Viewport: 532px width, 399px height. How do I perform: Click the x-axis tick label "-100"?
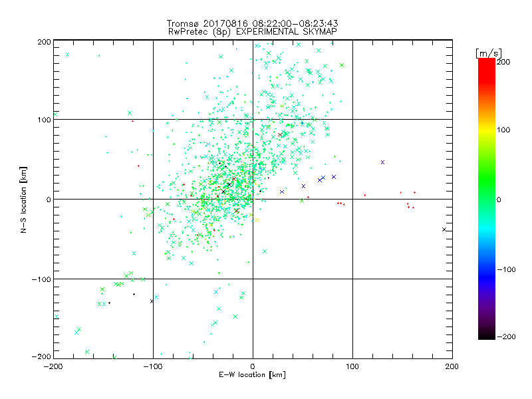(153, 366)
